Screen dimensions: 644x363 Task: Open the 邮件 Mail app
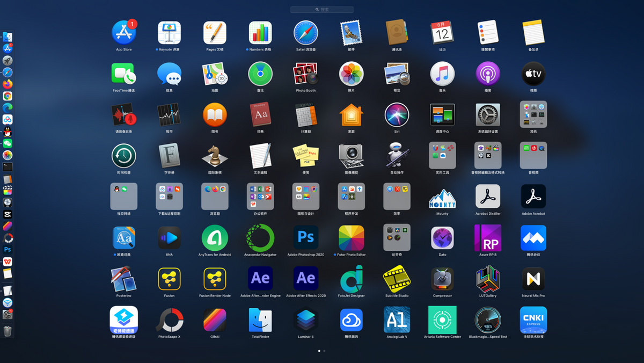(352, 32)
